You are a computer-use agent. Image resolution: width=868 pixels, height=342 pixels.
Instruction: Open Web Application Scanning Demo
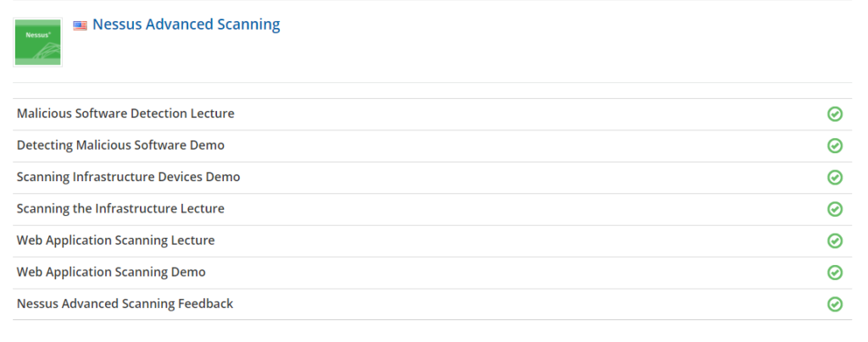coord(111,272)
